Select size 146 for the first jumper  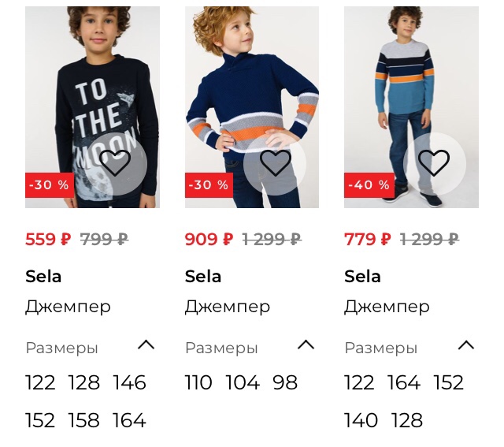click(129, 382)
